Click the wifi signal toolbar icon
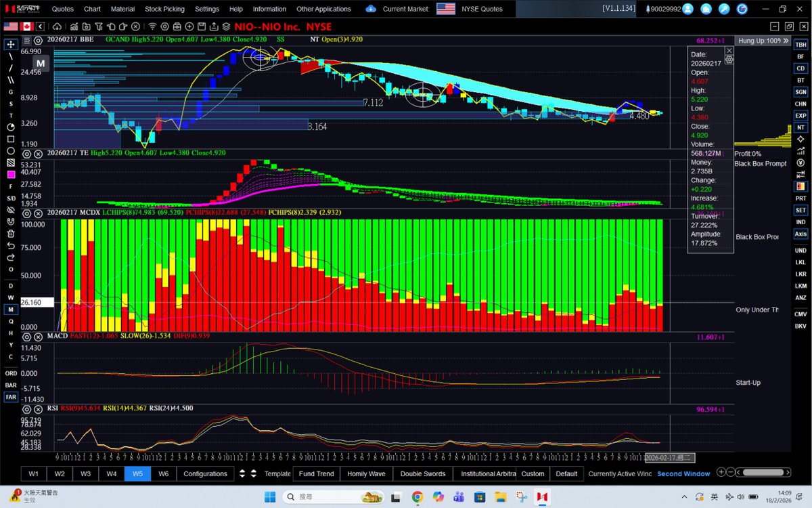Image resolution: width=812 pixels, height=508 pixels. pyautogui.click(x=152, y=26)
